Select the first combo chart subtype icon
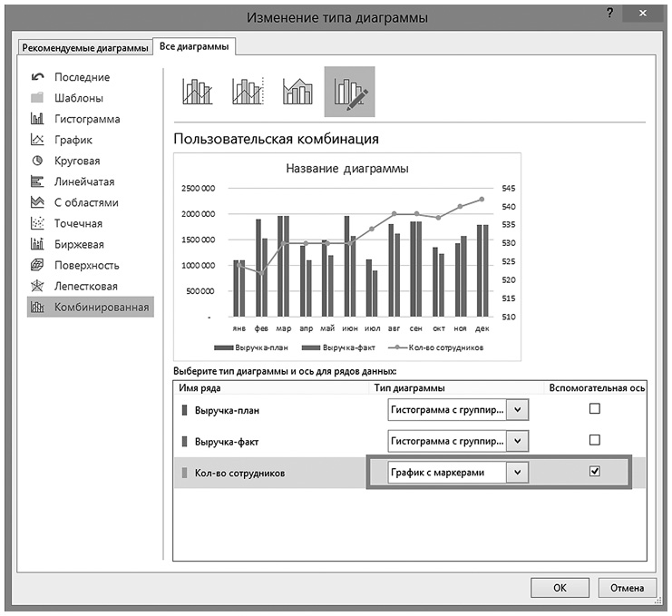Viewport: 672px width, 616px height. pos(197,92)
